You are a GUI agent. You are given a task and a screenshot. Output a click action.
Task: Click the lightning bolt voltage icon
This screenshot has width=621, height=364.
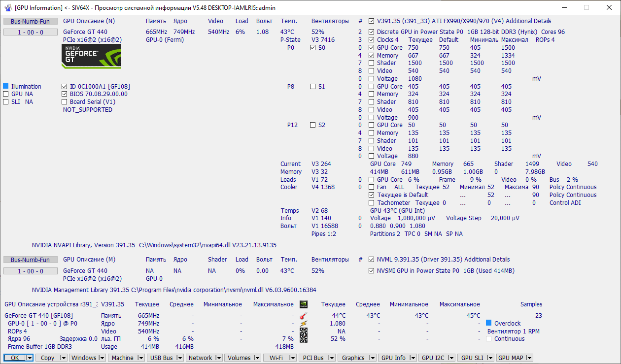pyautogui.click(x=304, y=324)
